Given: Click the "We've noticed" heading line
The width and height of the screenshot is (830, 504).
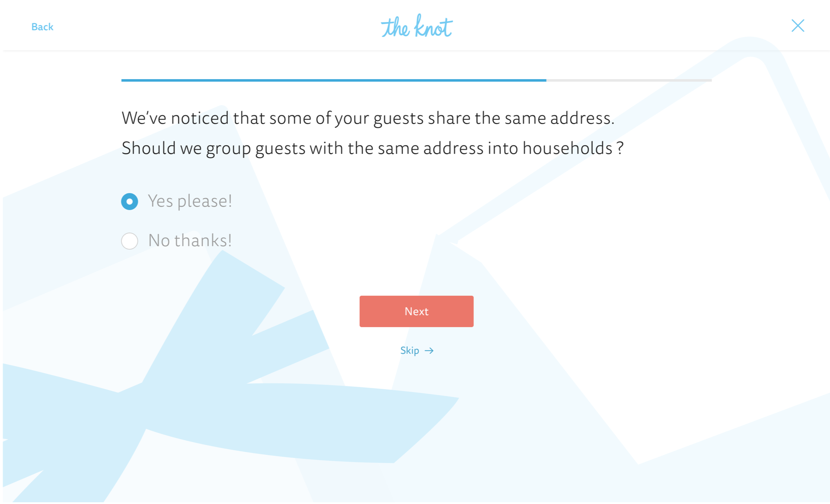Looking at the screenshot, I should (x=367, y=118).
